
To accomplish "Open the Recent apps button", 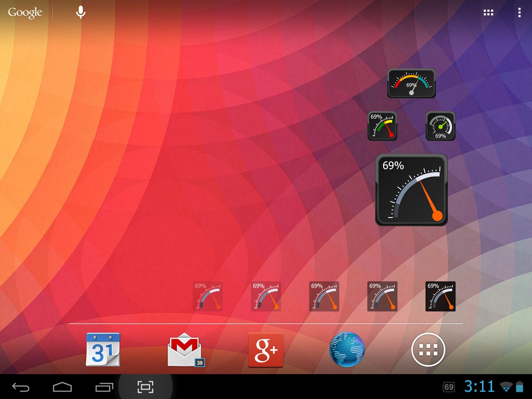I will [x=105, y=387].
